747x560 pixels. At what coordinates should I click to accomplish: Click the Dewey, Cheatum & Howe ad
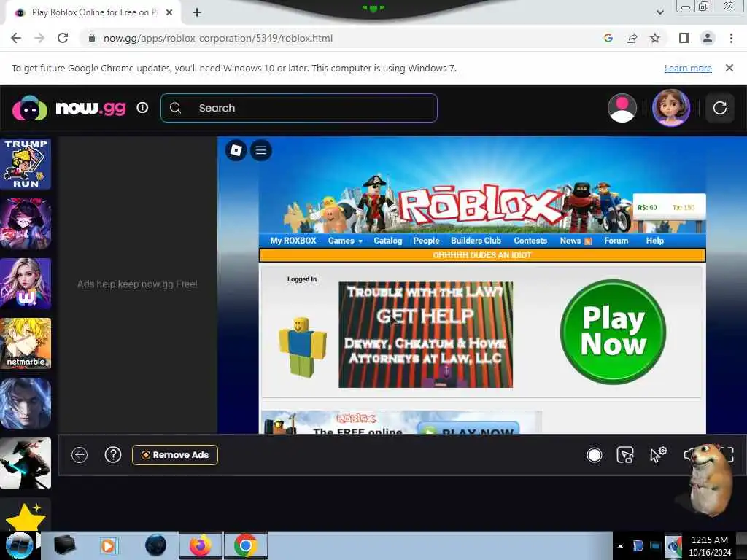click(x=425, y=334)
